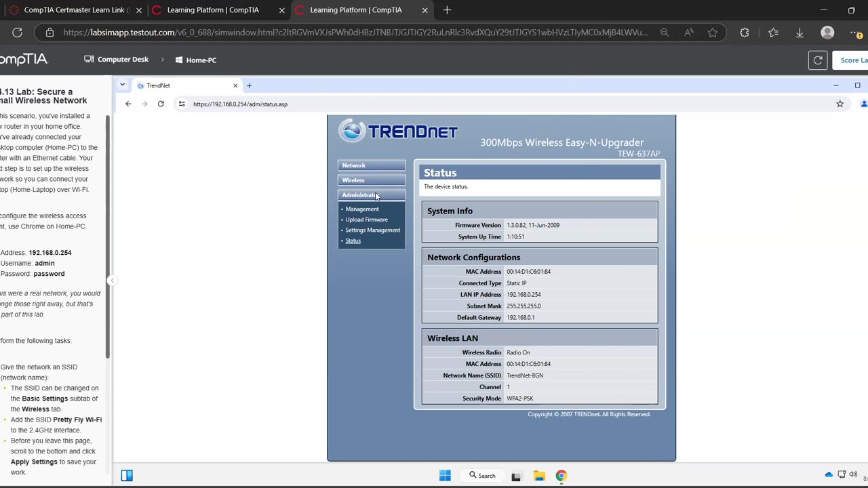The width and height of the screenshot is (868, 488).
Task: Open the Management submenu item
Action: pos(362,209)
